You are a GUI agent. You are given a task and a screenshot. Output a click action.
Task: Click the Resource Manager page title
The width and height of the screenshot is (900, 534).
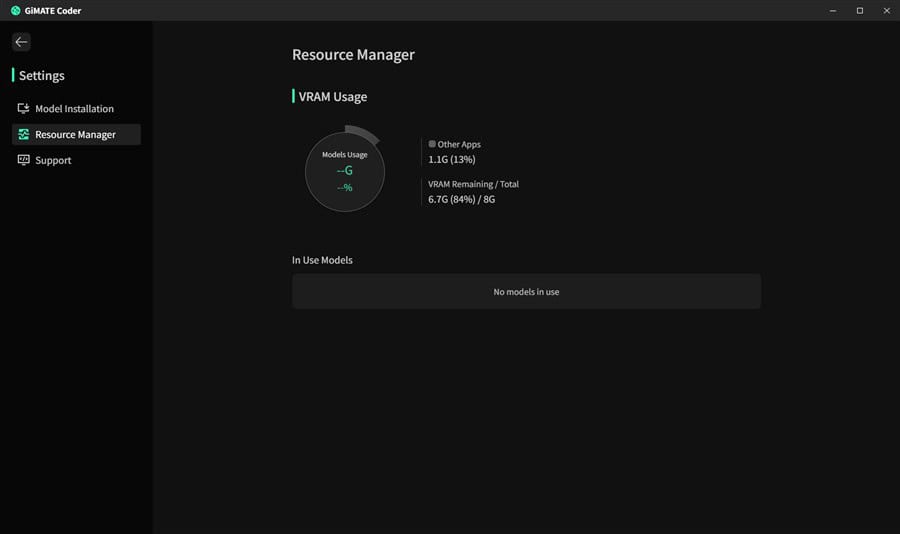pos(353,55)
